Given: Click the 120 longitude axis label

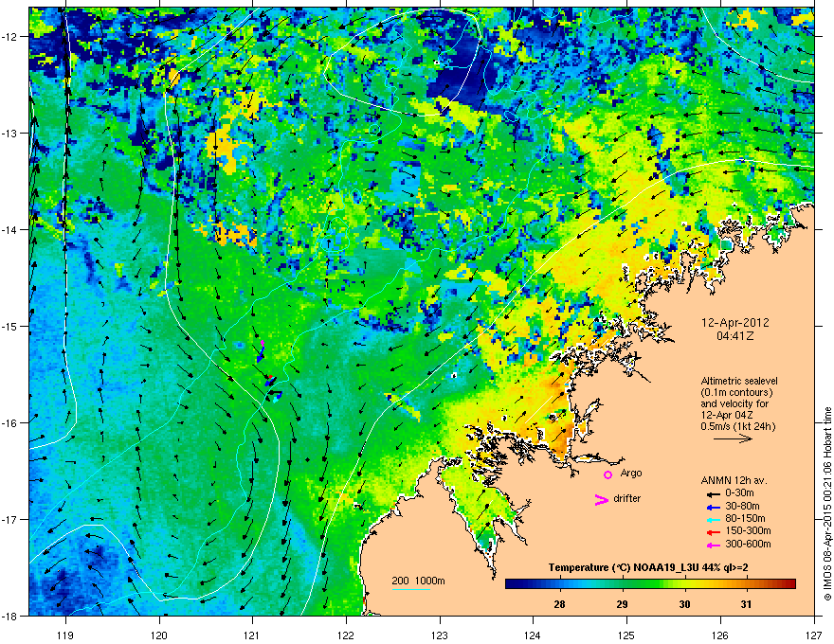Looking at the screenshot, I should 159,635.
